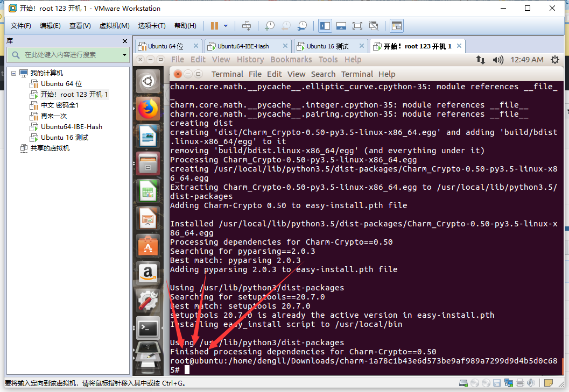Click the virtual printer icon in the status bar
The width and height of the screenshot is (569, 392).
521,383
